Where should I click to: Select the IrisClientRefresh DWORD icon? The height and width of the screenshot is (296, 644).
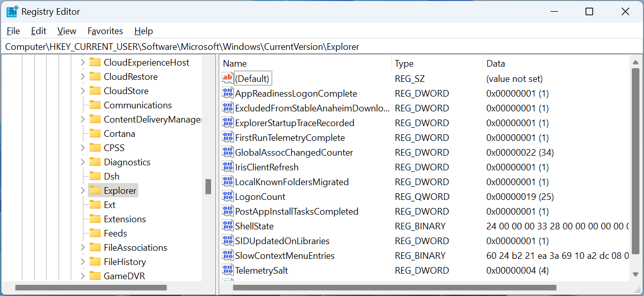tap(227, 167)
